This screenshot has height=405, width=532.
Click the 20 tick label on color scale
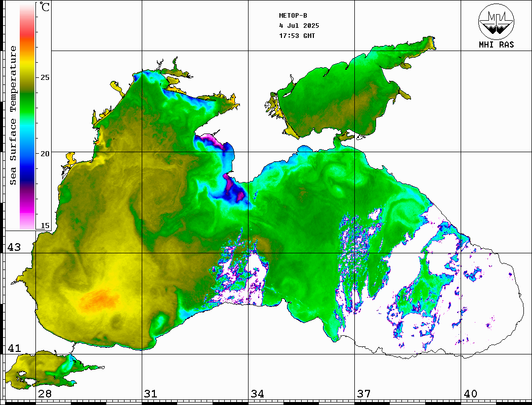(45, 154)
